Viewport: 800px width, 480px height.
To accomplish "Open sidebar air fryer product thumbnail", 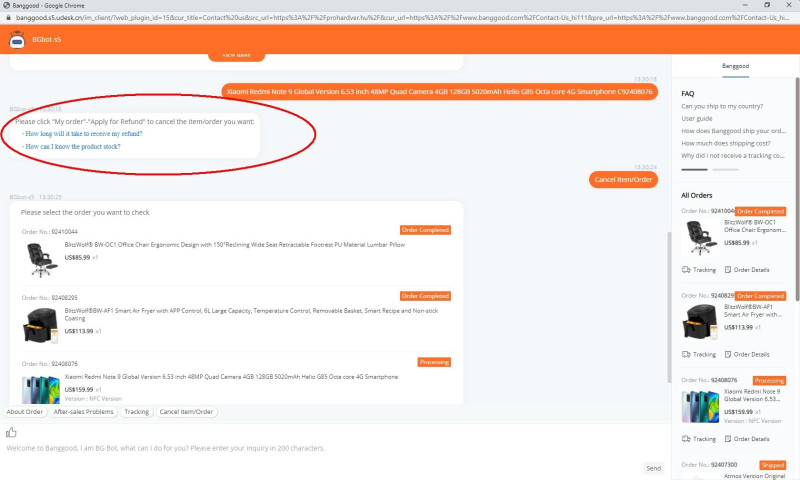I will (x=701, y=321).
